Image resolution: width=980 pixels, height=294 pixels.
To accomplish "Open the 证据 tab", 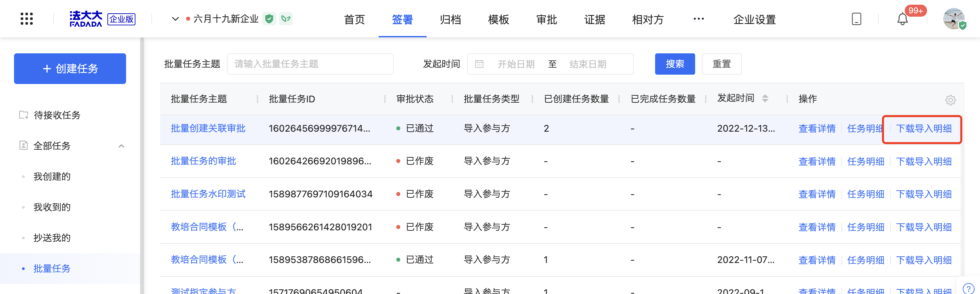I will coord(595,19).
